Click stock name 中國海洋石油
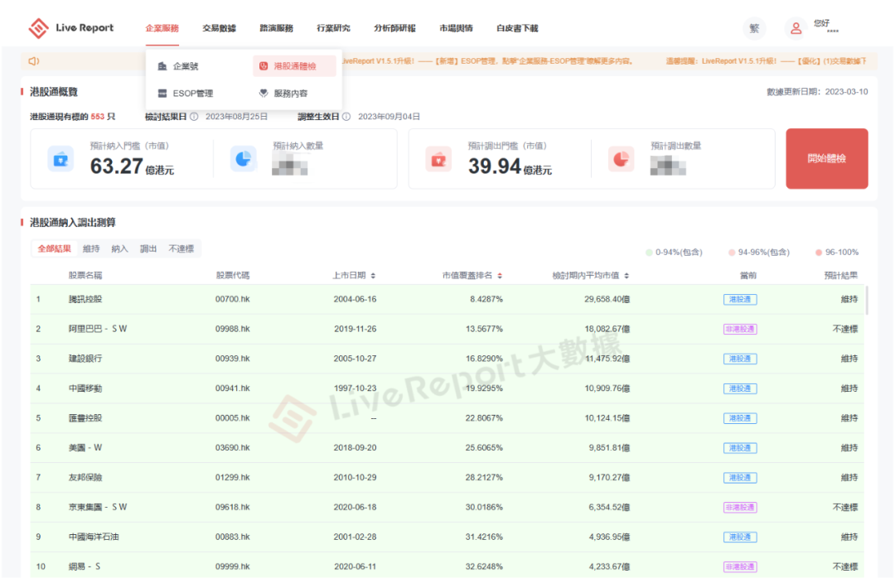 (94, 537)
